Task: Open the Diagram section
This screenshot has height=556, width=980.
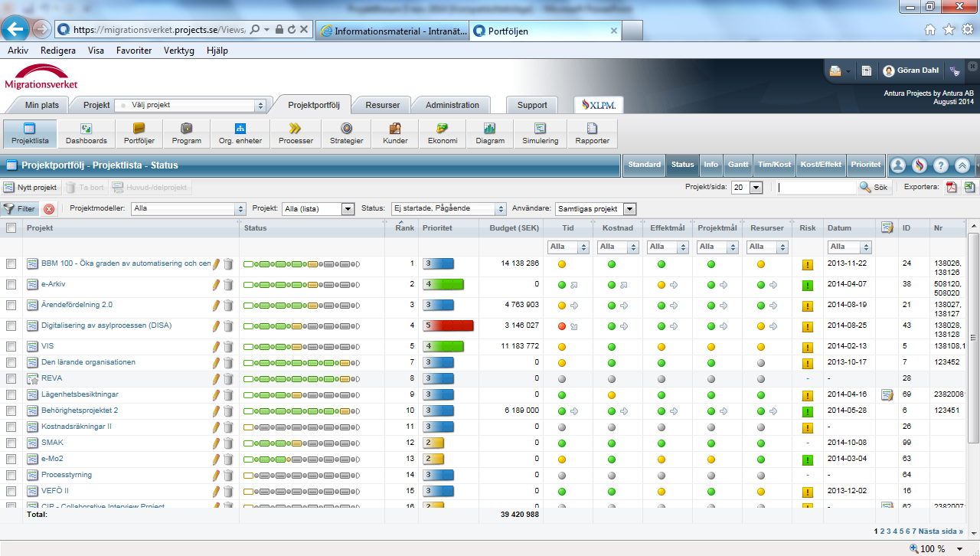Action: (490, 133)
